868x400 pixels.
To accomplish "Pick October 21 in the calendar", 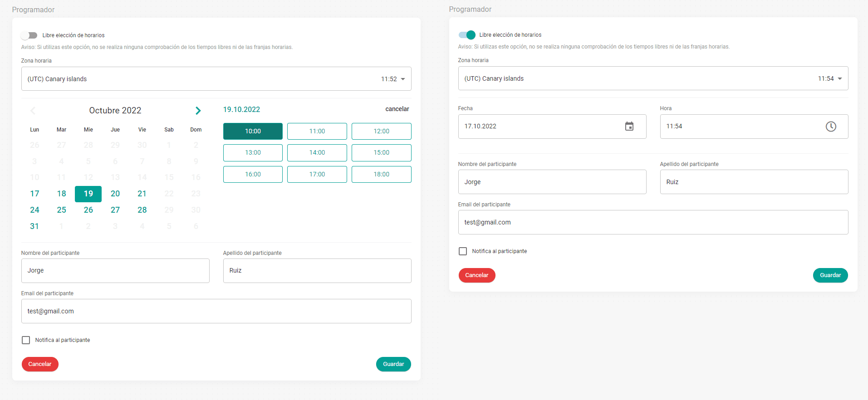I will coord(142,194).
